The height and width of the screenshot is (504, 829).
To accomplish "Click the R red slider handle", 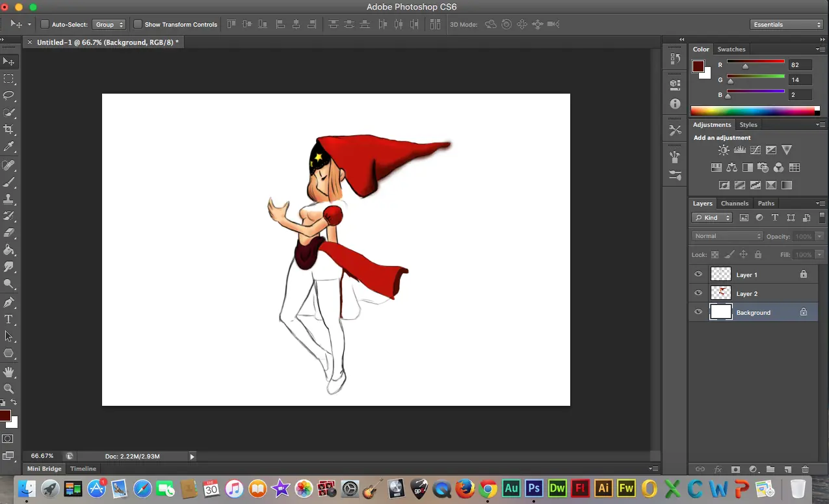I will coord(745,66).
